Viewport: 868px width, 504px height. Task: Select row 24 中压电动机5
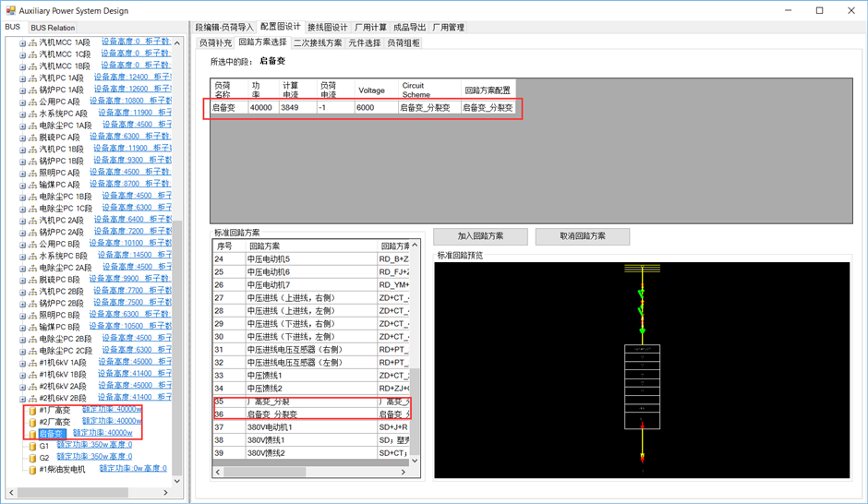pyautogui.click(x=312, y=258)
